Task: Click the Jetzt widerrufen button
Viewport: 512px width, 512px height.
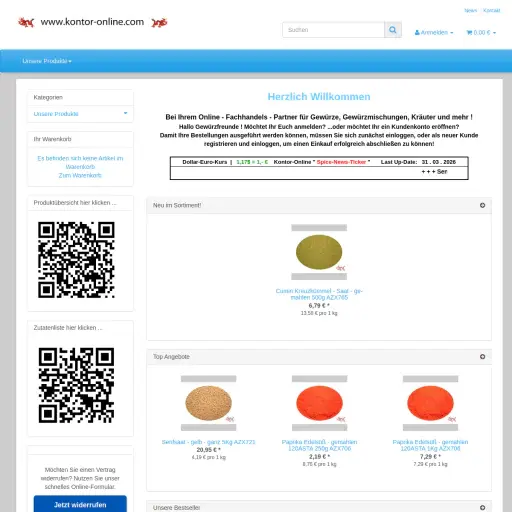Action: [80, 504]
